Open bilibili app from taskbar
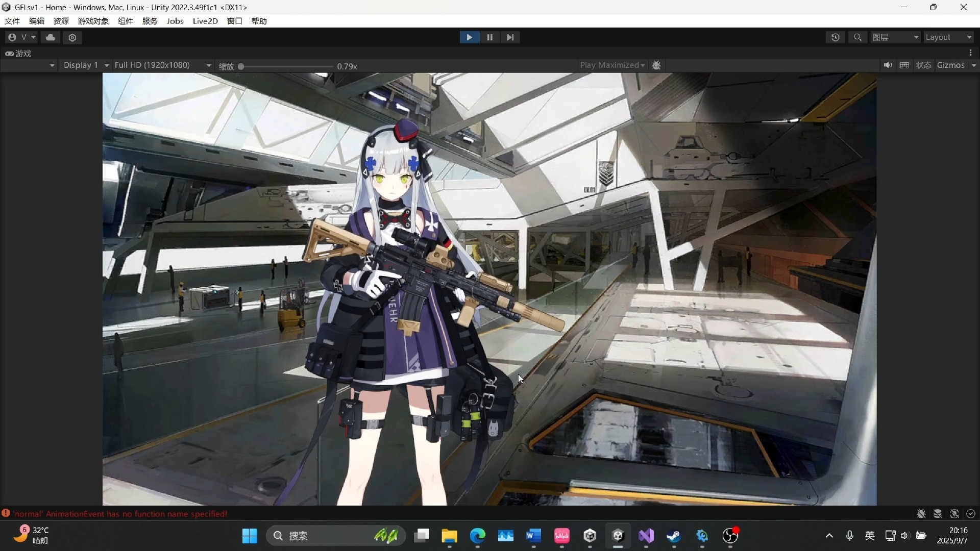This screenshot has width=980, height=551. tap(562, 536)
